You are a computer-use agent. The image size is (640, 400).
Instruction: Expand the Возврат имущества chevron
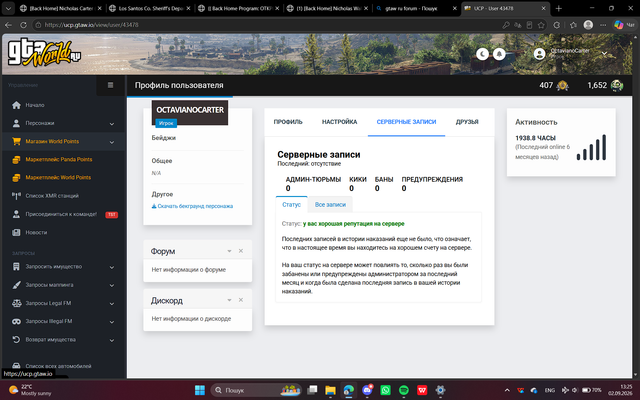112,340
